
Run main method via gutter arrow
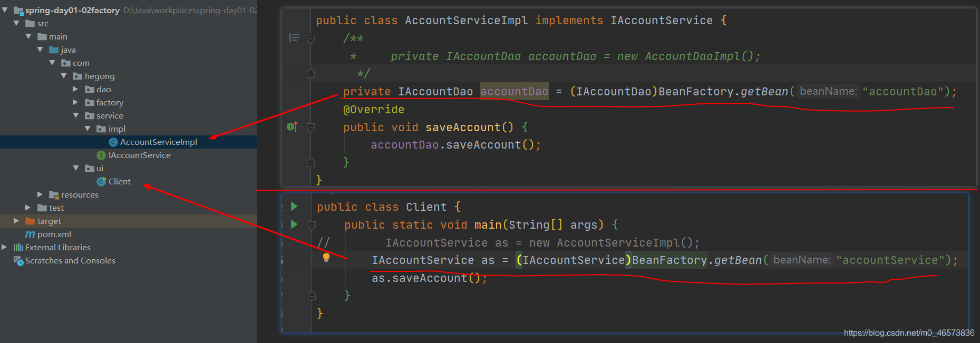click(x=294, y=224)
